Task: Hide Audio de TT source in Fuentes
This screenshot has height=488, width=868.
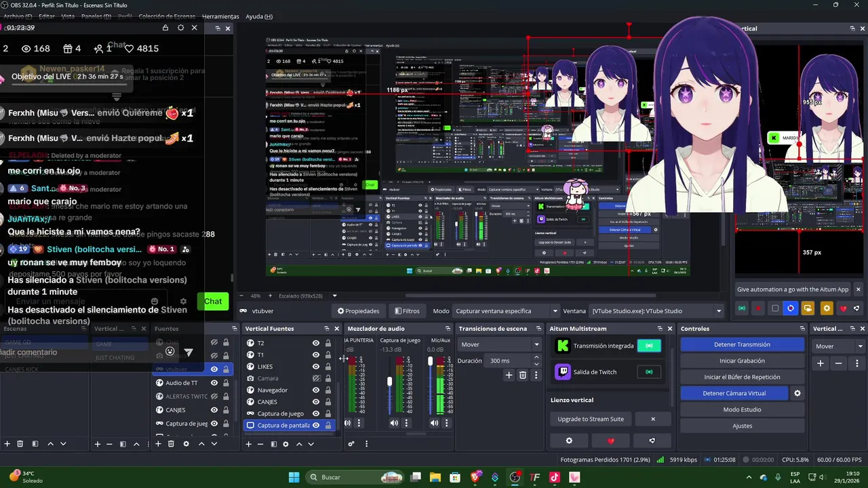Action: click(x=214, y=383)
